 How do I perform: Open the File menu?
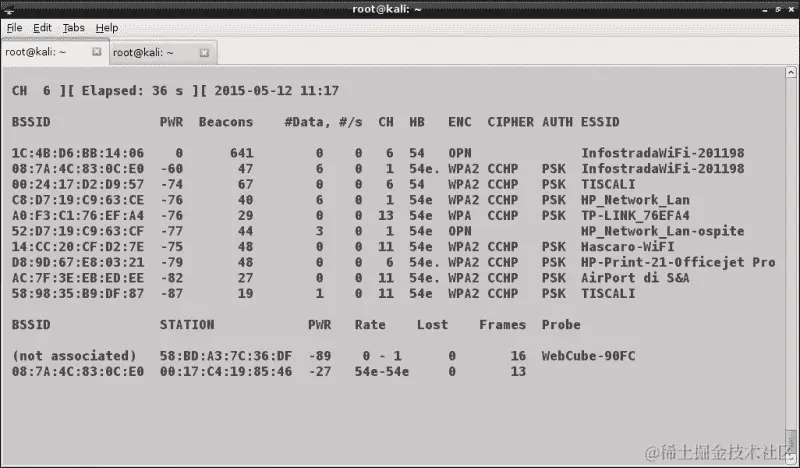coord(14,28)
